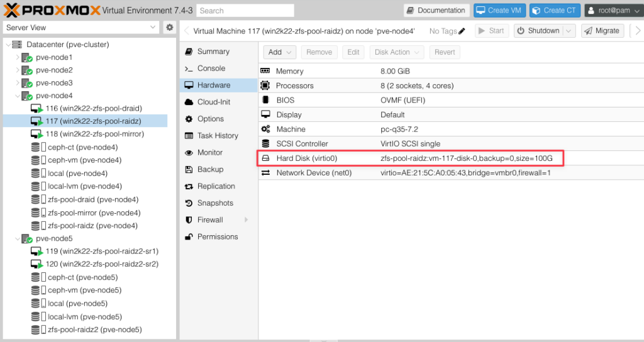Open the Documentation button
Viewport: 644px width, 342px height.
click(x=436, y=10)
